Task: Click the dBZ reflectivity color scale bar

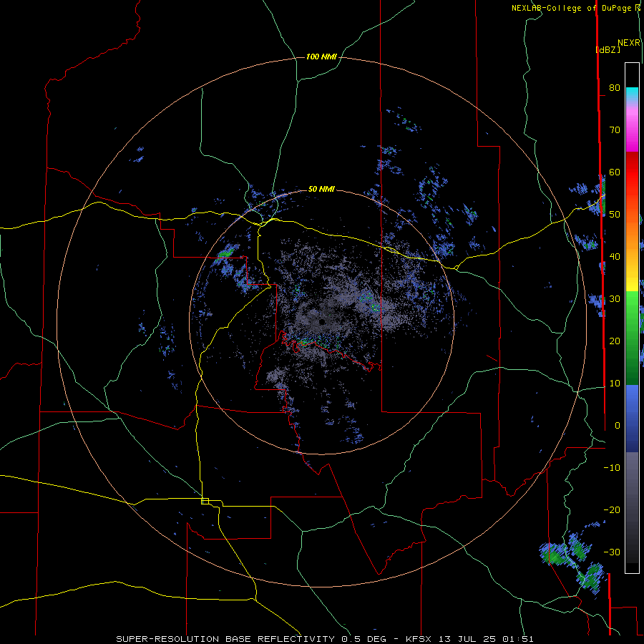Action: click(x=632, y=318)
